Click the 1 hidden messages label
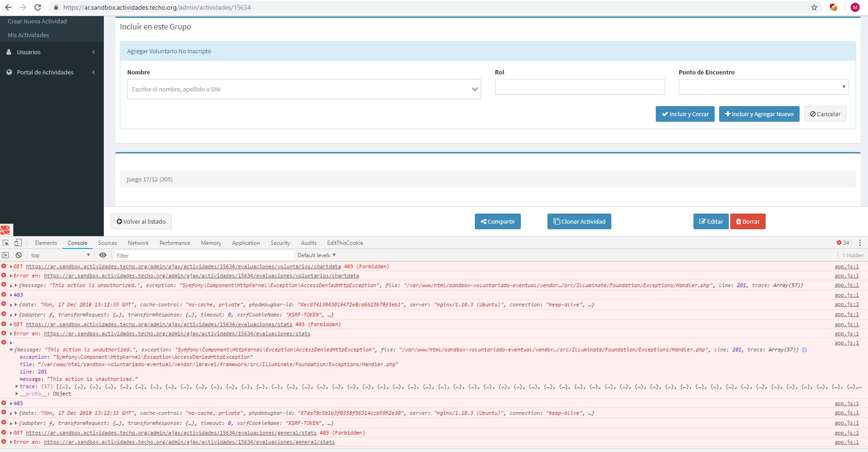868x452 pixels. coord(853,255)
